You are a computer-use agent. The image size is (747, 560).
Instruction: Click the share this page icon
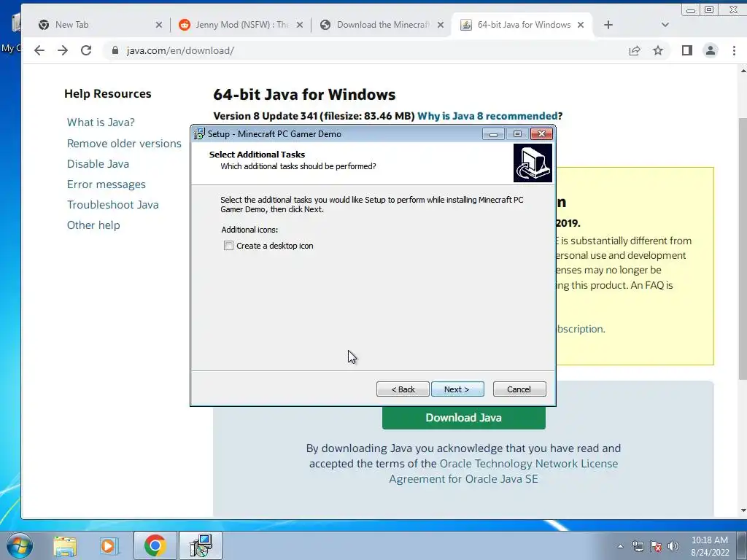click(635, 50)
